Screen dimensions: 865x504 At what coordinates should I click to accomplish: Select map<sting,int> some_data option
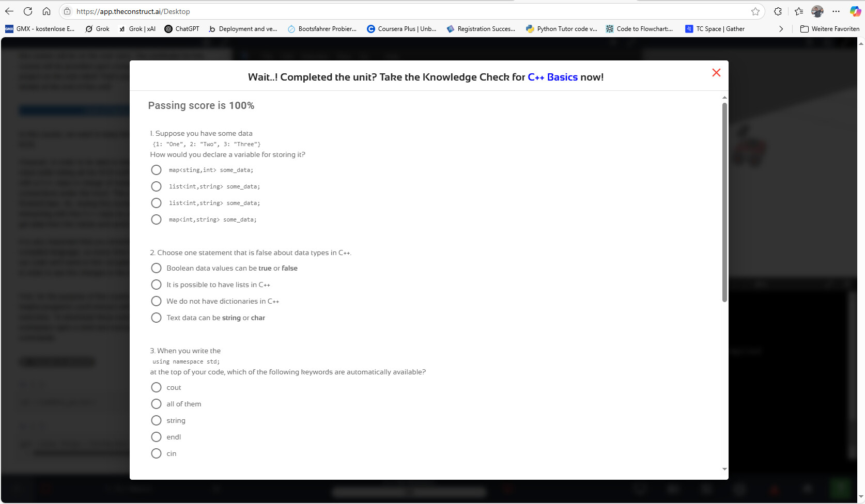click(x=156, y=170)
